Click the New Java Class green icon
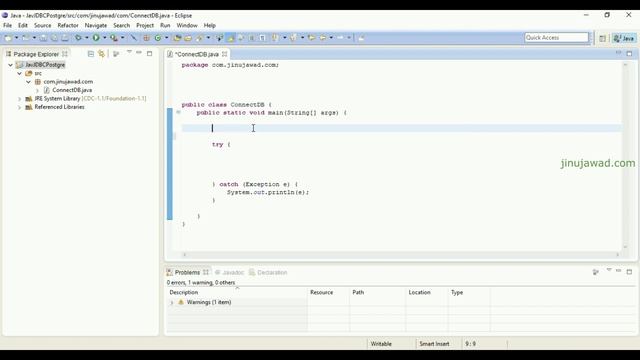This screenshot has height=360, width=640. pyautogui.click(x=158, y=38)
